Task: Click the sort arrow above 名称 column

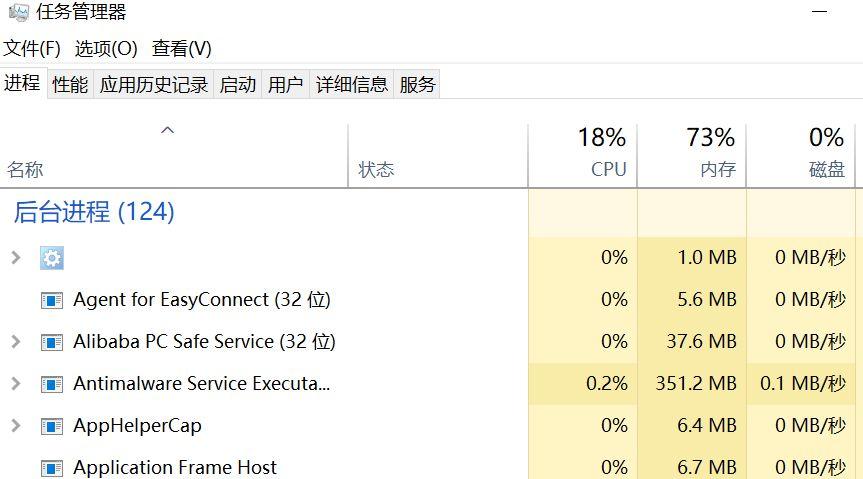Action: click(x=167, y=130)
